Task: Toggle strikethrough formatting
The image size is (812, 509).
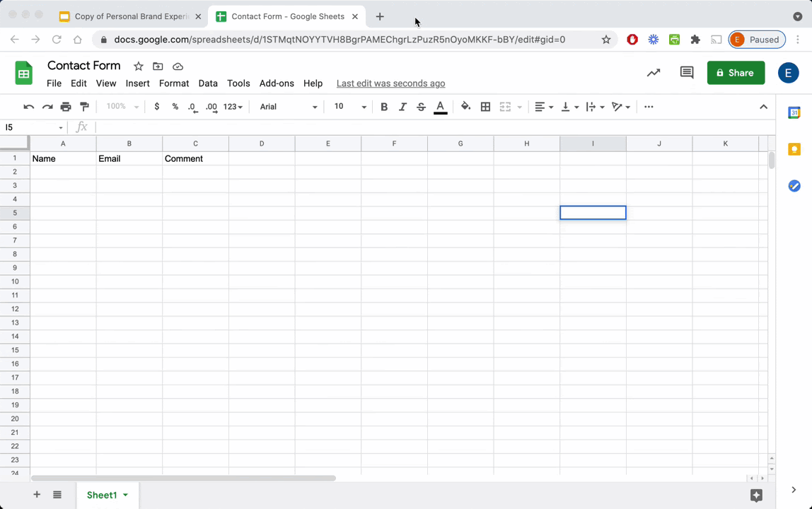Action: tap(421, 107)
